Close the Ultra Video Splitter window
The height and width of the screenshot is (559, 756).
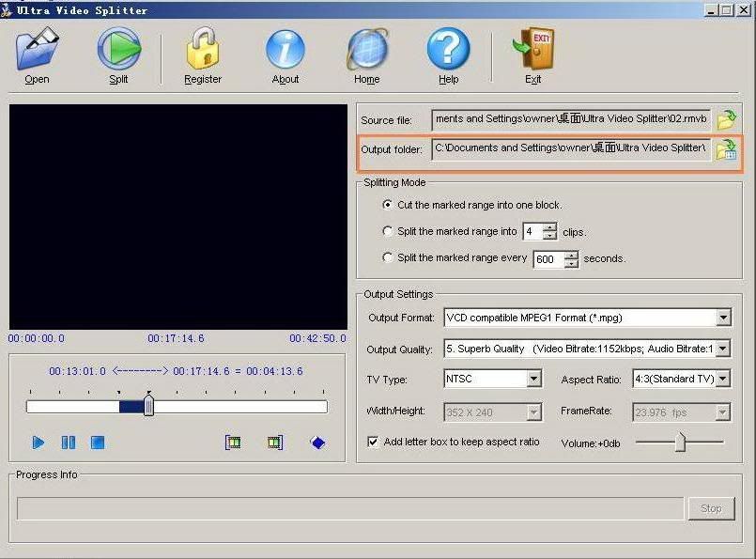point(745,10)
